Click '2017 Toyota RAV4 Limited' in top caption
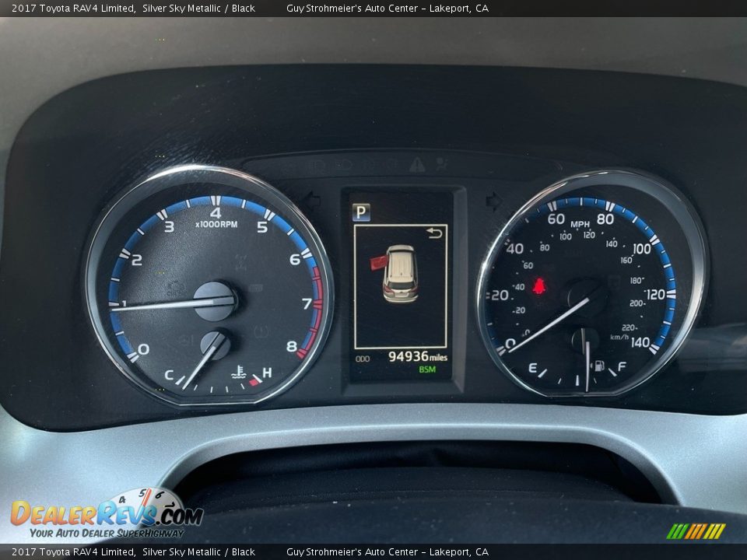Viewport: 747px width, 560px height. pyautogui.click(x=73, y=8)
